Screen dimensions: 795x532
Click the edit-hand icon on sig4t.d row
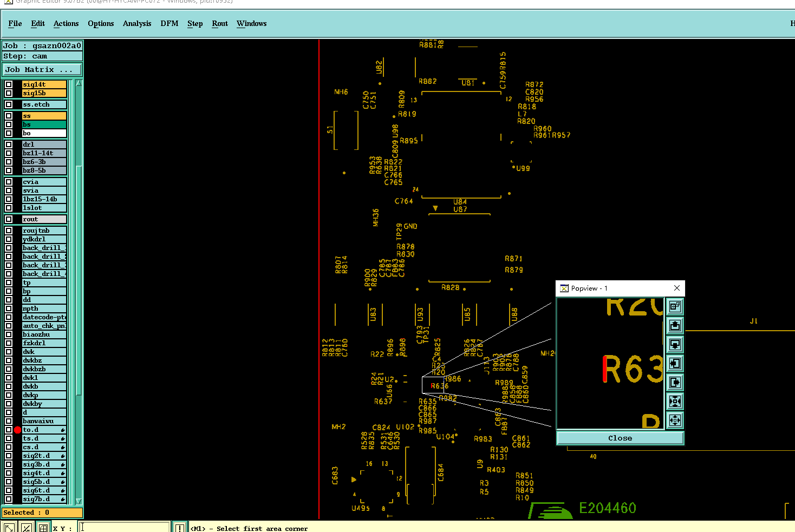click(63, 474)
